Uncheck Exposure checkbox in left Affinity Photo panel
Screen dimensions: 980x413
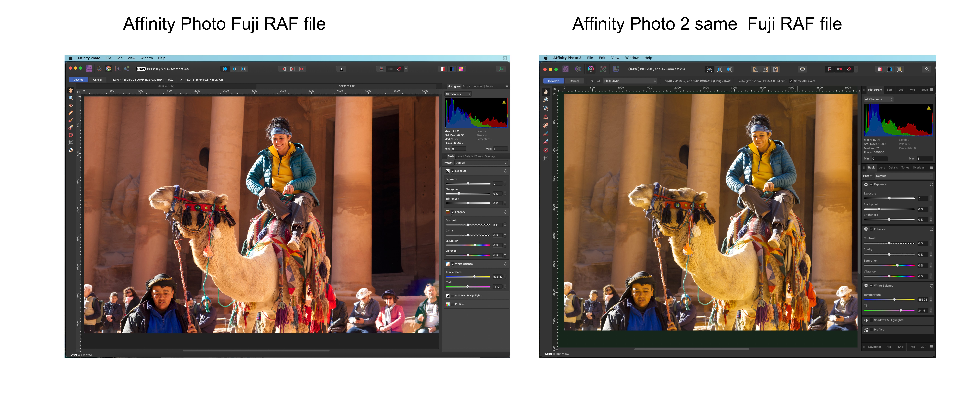(453, 171)
